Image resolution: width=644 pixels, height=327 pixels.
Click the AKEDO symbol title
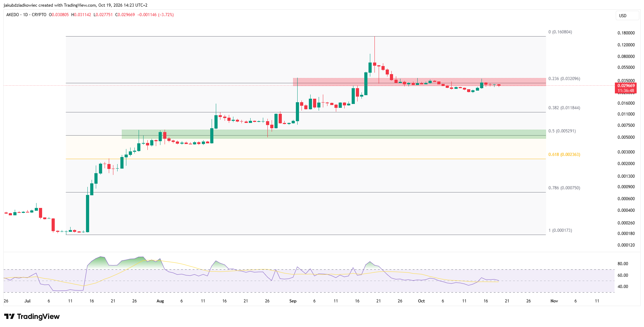13,15
